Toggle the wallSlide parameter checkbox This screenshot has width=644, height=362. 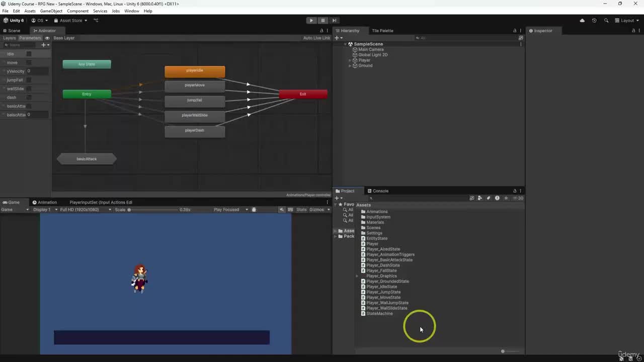pyautogui.click(x=29, y=89)
